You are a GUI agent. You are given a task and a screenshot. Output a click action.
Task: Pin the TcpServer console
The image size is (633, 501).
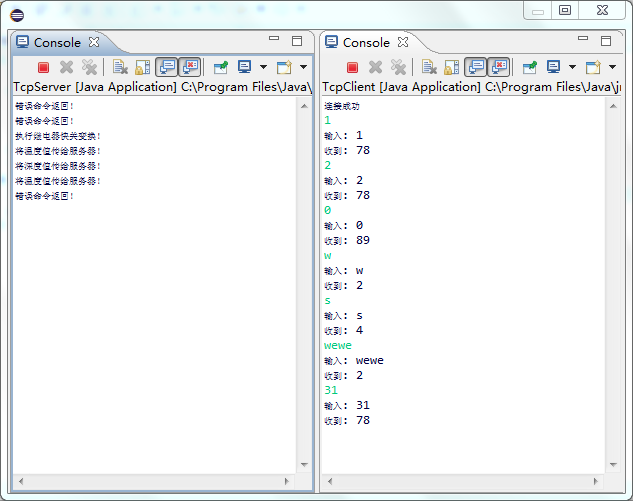tap(221, 67)
